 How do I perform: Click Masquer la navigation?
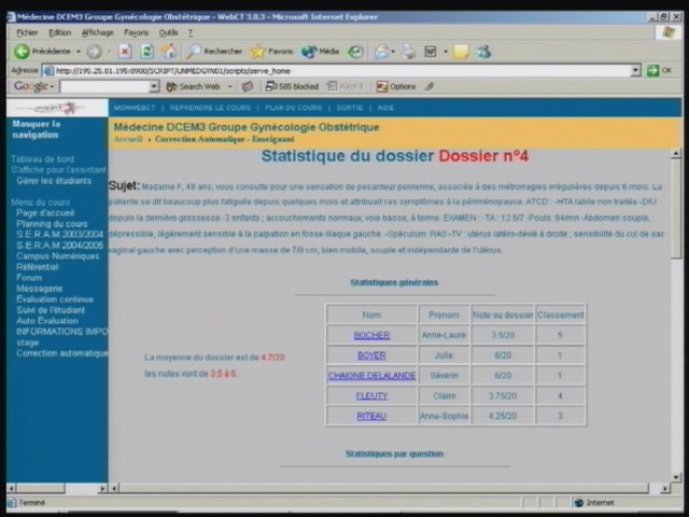point(36,129)
